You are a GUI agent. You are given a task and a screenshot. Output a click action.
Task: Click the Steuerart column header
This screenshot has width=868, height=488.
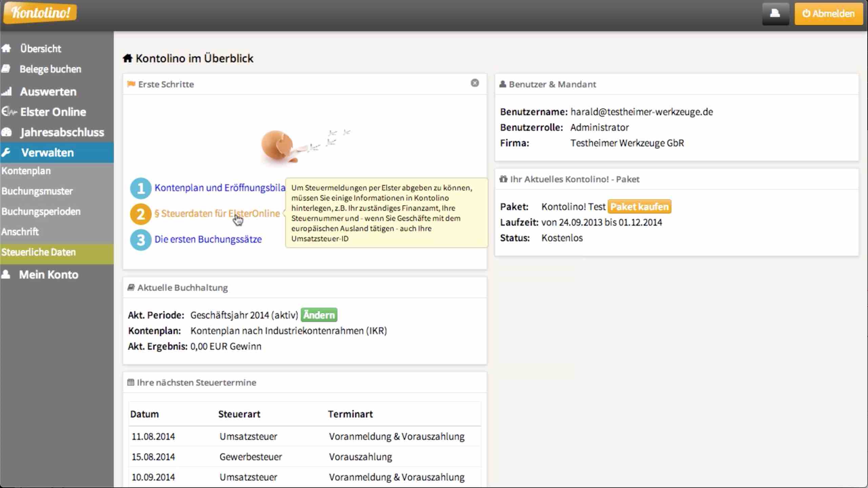239,414
